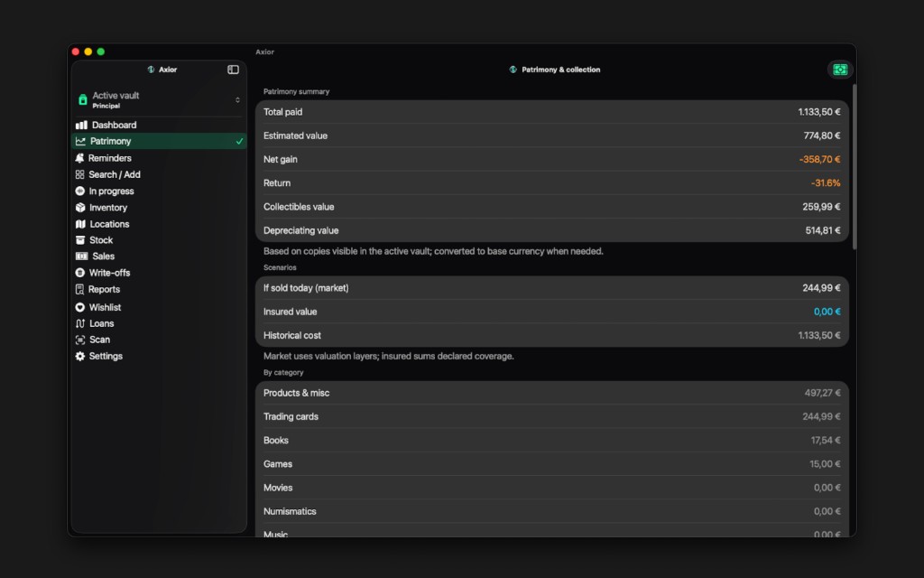Select the Scan label
The height and width of the screenshot is (578, 924).
pyautogui.click(x=99, y=340)
